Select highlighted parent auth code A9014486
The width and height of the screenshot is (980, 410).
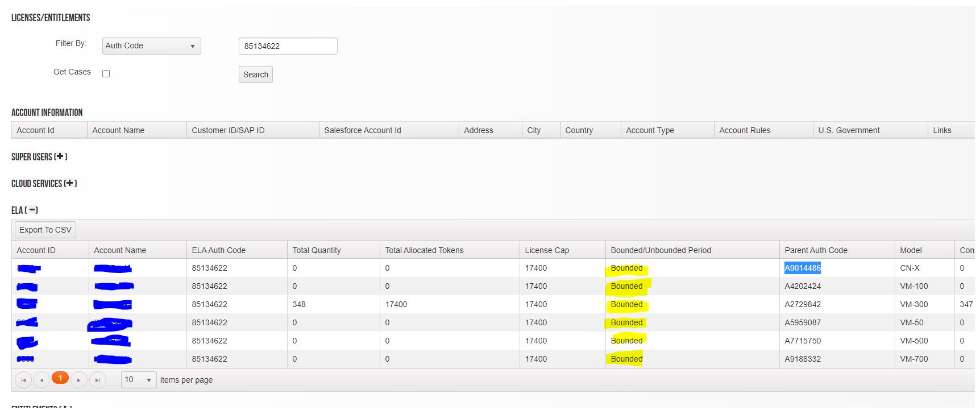point(802,268)
